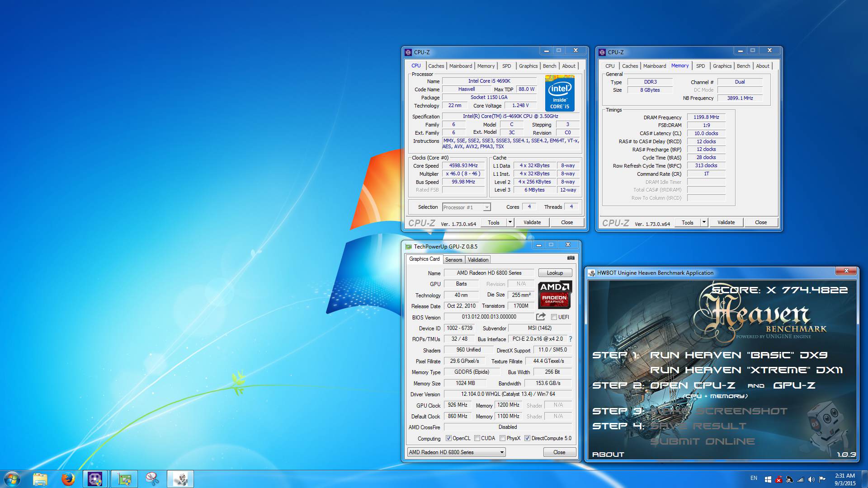This screenshot has height=488, width=868.
Task: Click the Get Windows 10 tray icon
Action: pyautogui.click(x=768, y=479)
